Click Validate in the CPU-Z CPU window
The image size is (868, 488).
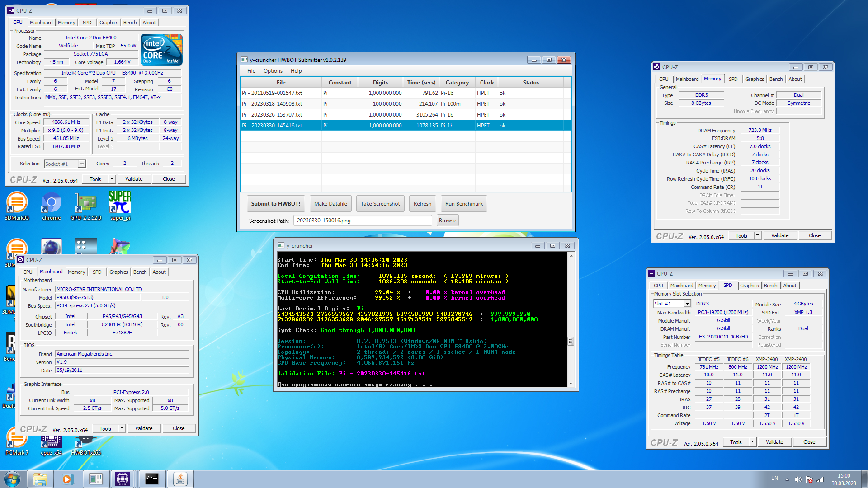134,179
